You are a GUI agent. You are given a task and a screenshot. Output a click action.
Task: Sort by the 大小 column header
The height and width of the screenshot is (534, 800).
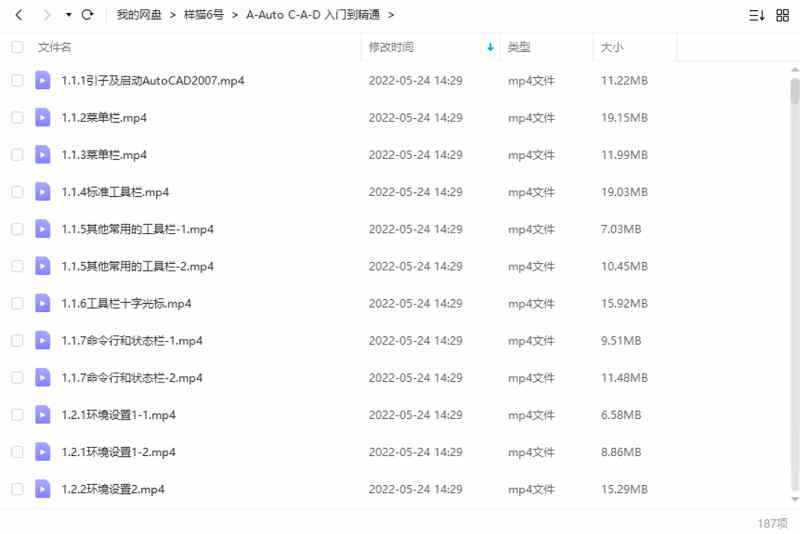611,47
